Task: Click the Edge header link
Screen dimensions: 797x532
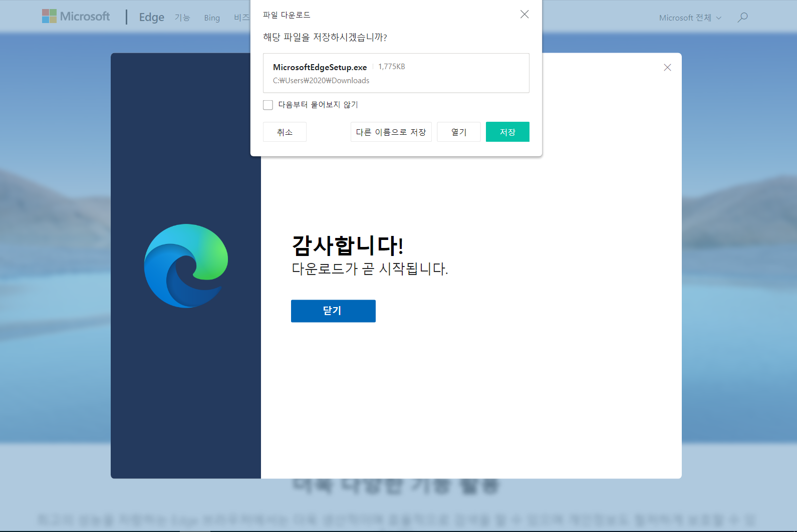Action: [x=152, y=17]
